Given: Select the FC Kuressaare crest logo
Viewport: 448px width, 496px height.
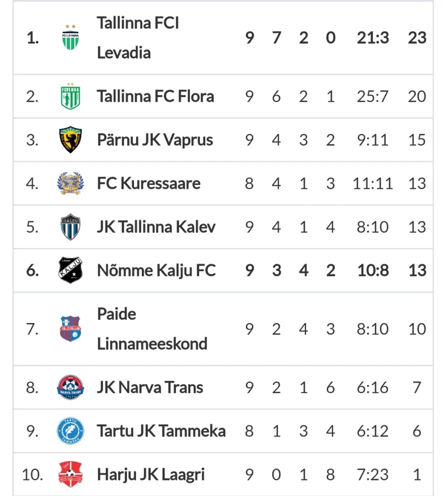Looking at the screenshot, I should point(70,183).
